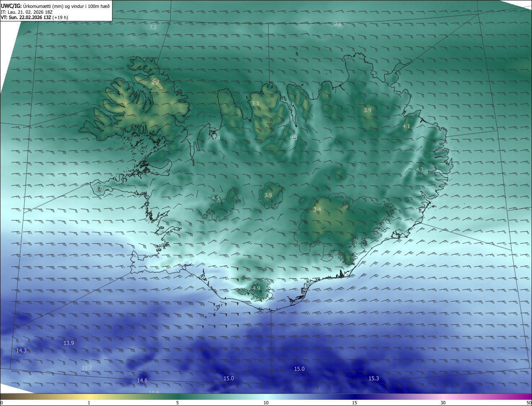Click the 3.4 value label

[x=317, y=210]
